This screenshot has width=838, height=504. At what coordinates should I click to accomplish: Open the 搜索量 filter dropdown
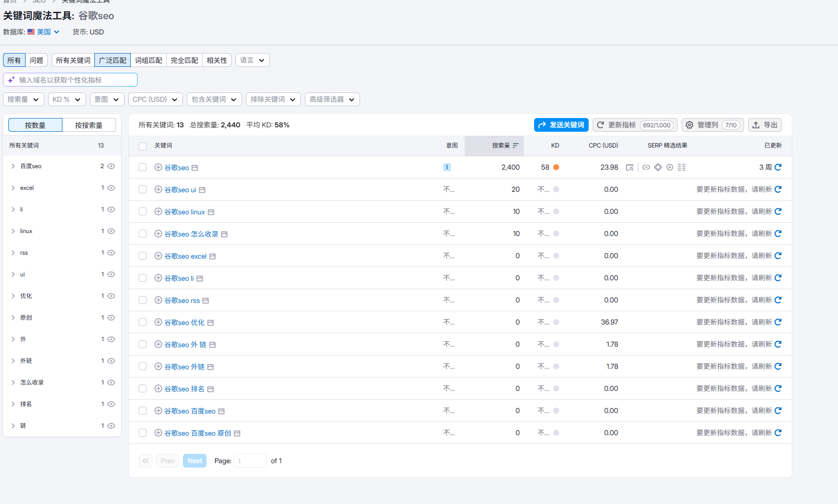pos(24,99)
